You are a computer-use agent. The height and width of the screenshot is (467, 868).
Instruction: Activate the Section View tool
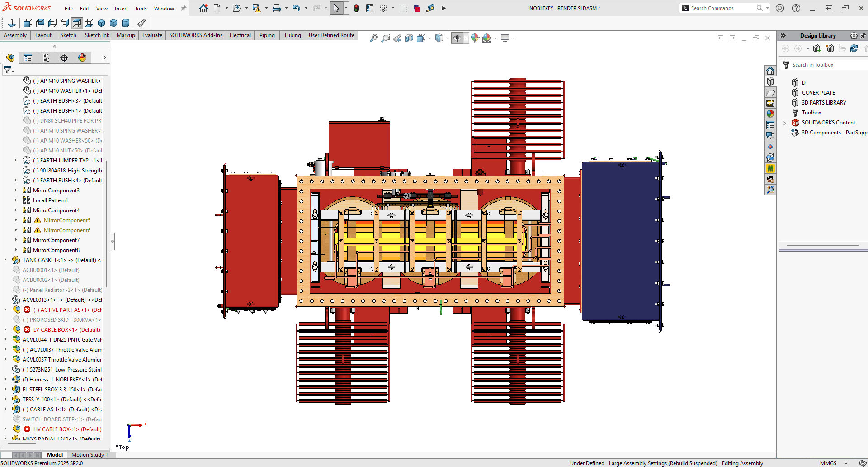[x=410, y=38]
